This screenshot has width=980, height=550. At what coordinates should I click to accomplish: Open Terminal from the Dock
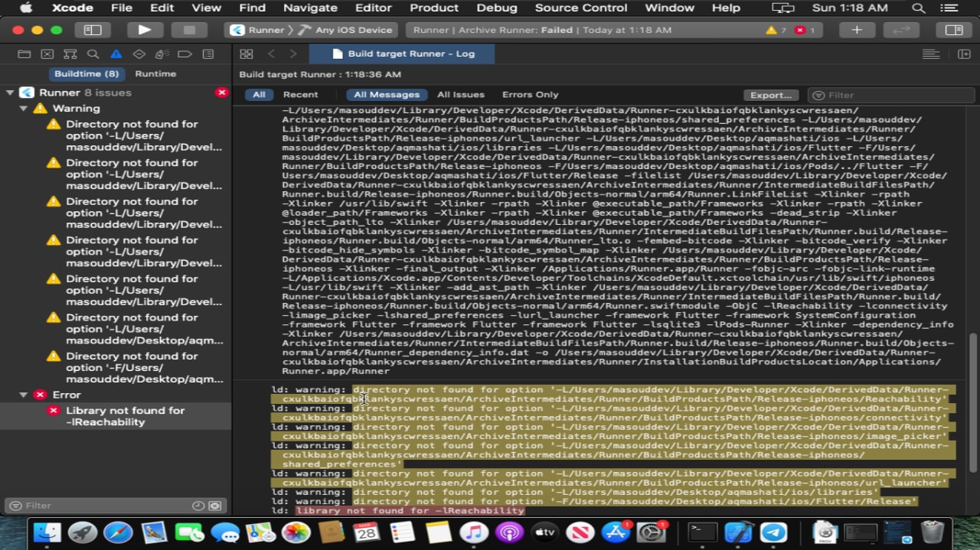(x=702, y=532)
